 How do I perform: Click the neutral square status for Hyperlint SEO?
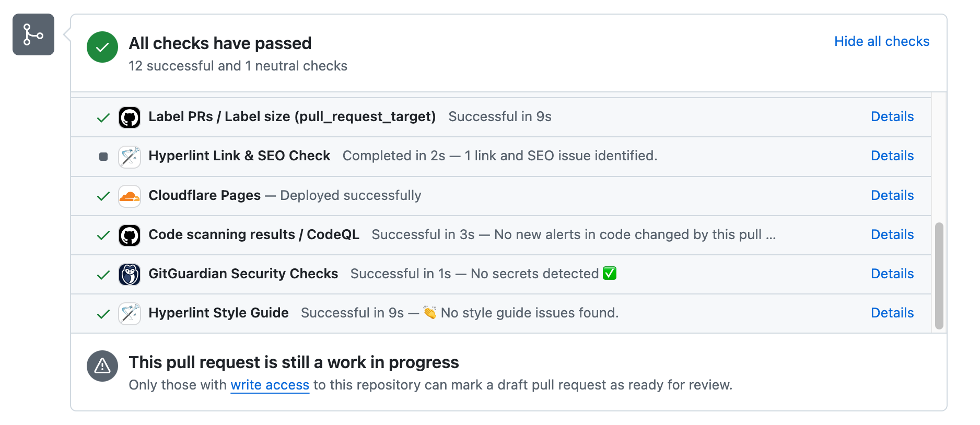[x=103, y=157]
